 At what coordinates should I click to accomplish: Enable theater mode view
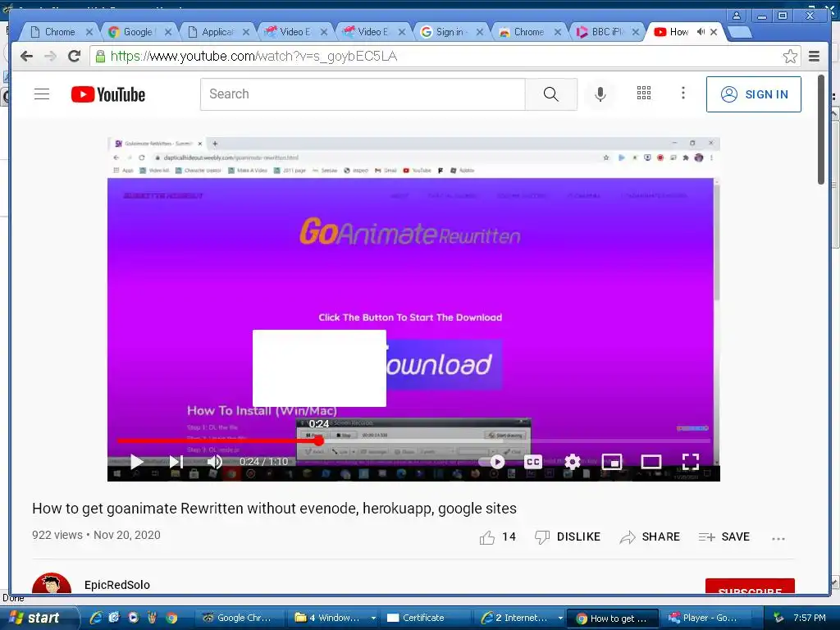click(x=651, y=461)
